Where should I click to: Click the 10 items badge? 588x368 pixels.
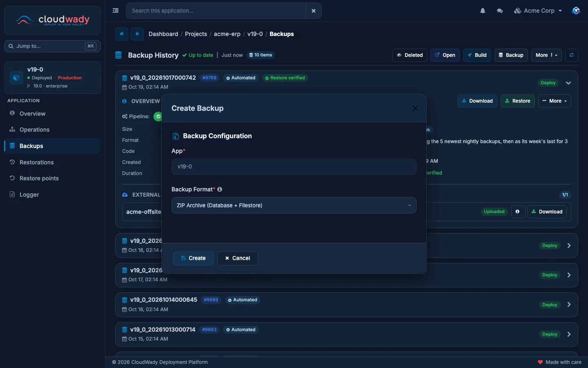coord(261,55)
